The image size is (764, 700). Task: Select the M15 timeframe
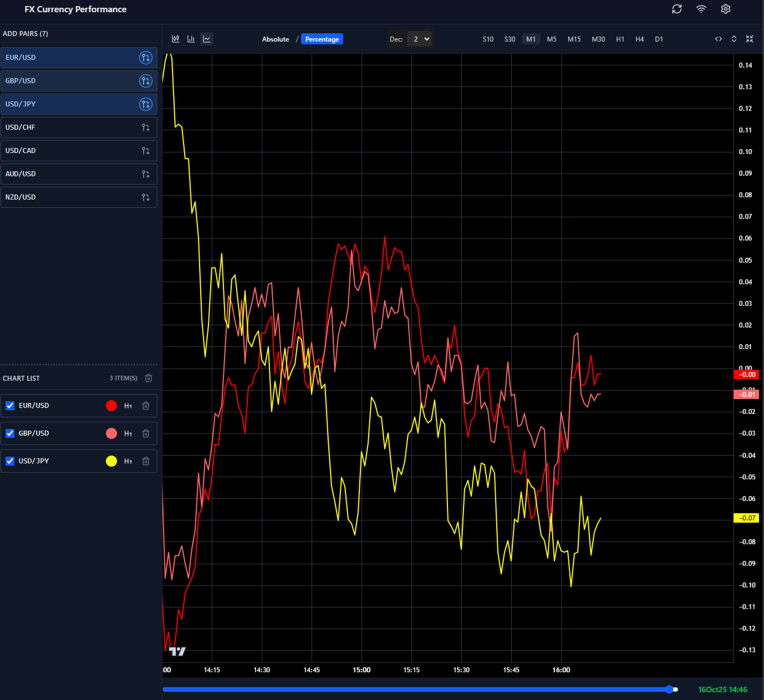pyautogui.click(x=574, y=39)
